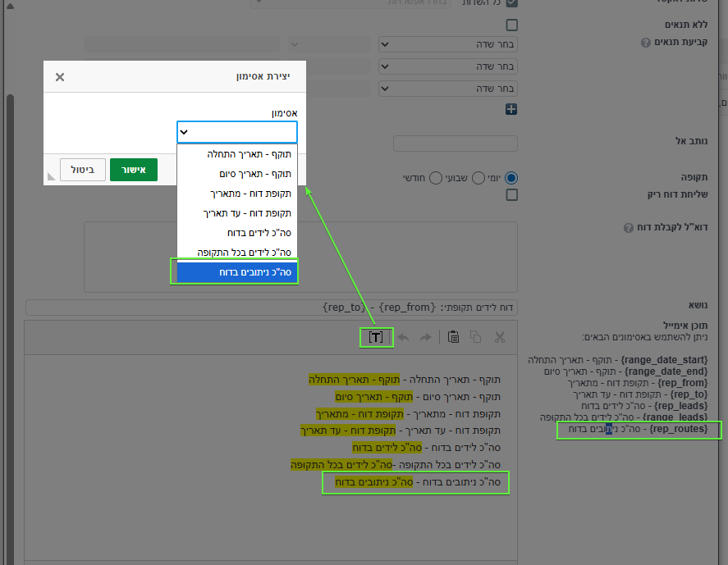Select the שבועי radio button
Screen dimensions: 728x565
click(436, 178)
